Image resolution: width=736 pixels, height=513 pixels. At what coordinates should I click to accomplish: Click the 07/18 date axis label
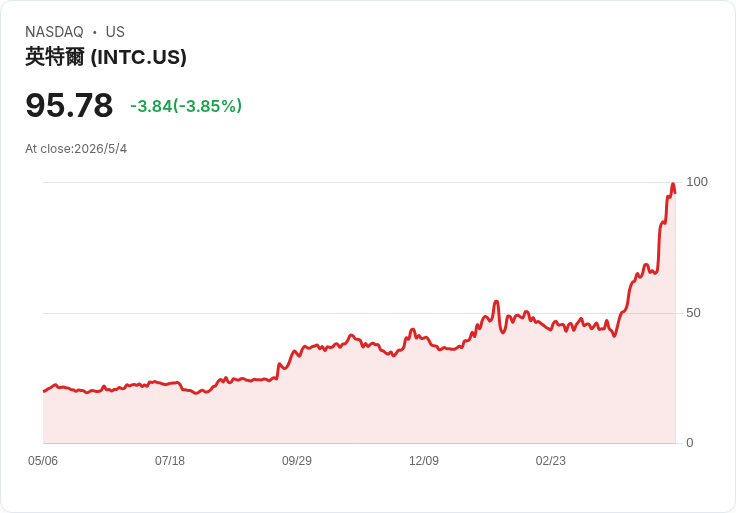pyautogui.click(x=170, y=460)
